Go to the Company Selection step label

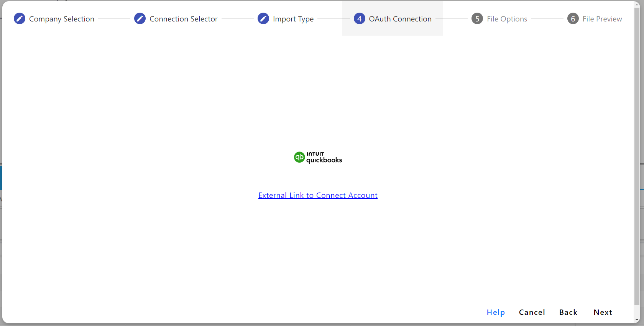(x=61, y=19)
